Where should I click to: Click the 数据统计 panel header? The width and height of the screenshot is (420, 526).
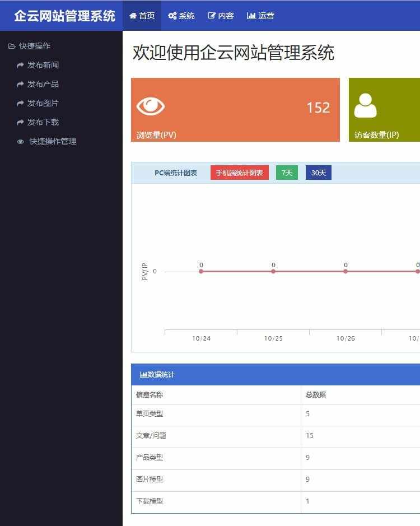point(276,374)
